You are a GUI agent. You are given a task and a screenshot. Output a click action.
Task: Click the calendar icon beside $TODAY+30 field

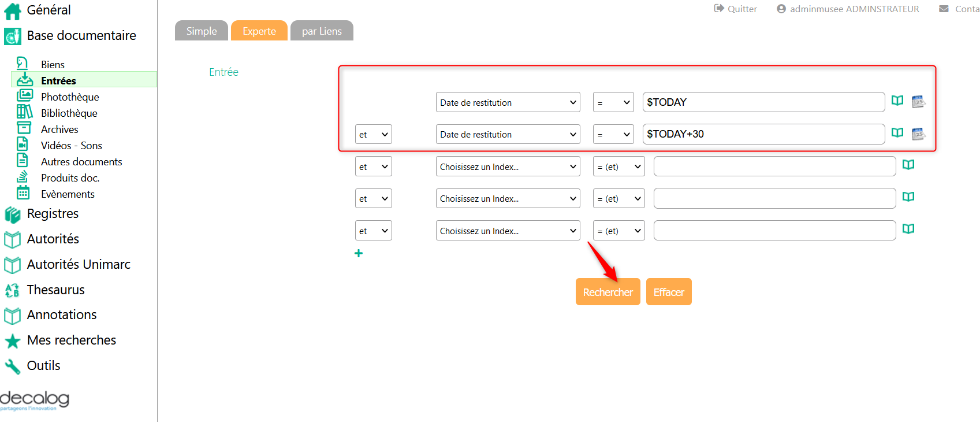coord(918,134)
